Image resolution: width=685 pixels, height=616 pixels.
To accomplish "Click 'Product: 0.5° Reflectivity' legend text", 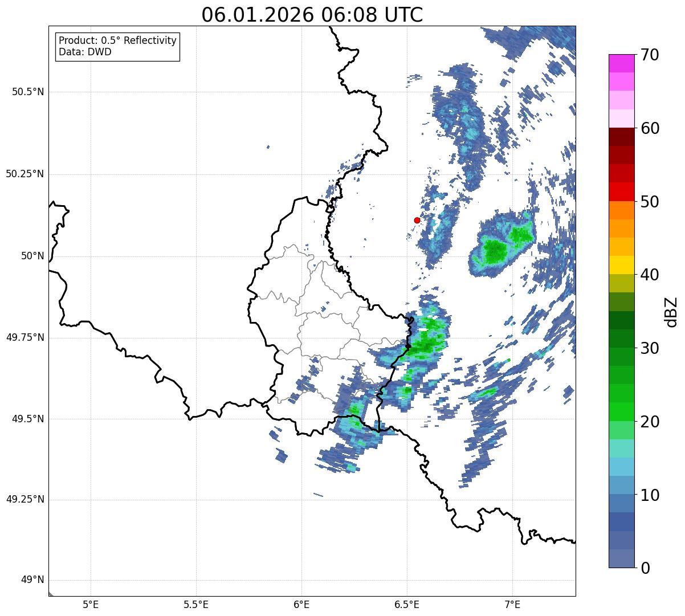I will pyautogui.click(x=117, y=41).
